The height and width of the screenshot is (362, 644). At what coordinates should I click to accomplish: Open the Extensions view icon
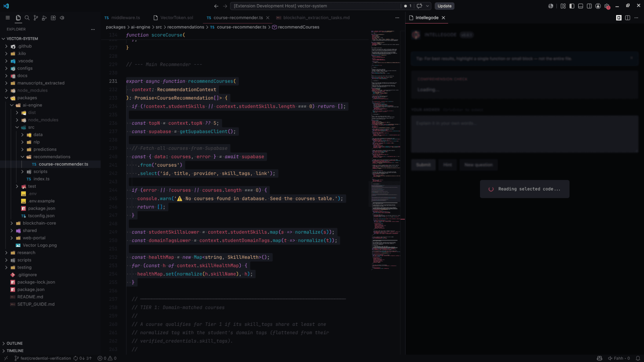53,18
